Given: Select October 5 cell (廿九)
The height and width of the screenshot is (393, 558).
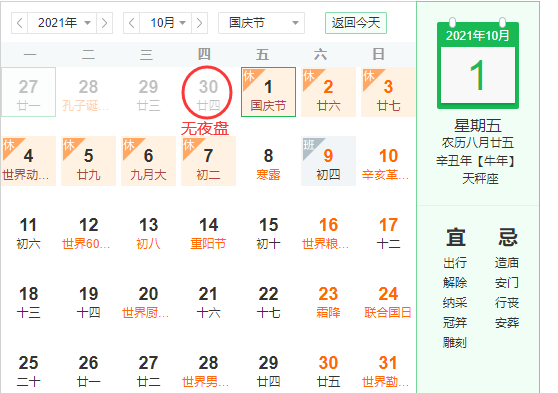Looking at the screenshot, I should point(88,161).
